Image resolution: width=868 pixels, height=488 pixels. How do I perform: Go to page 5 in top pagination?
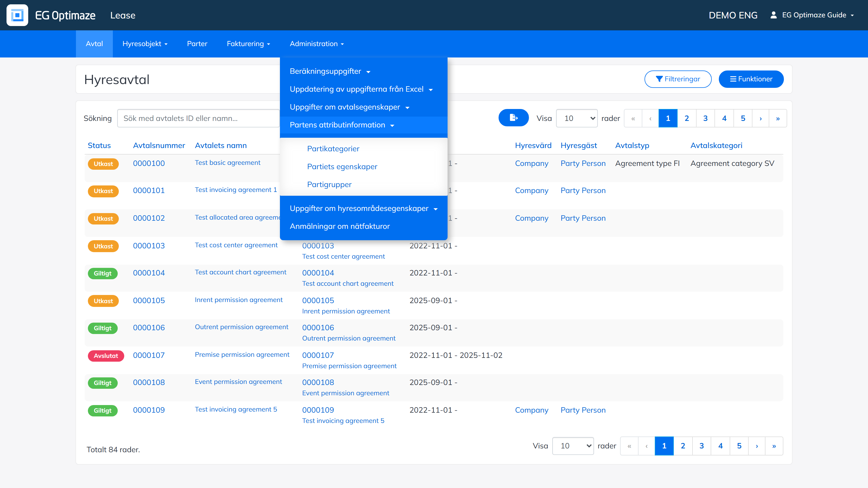743,118
